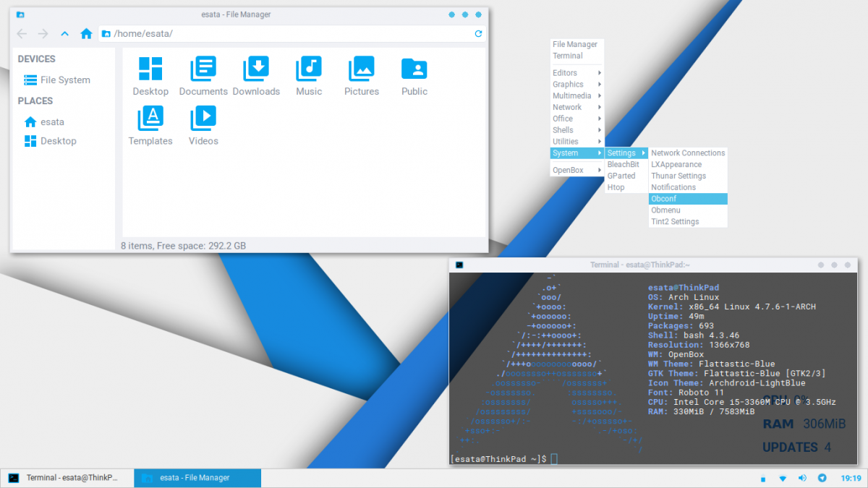The height and width of the screenshot is (488, 868).
Task: Go up to parent folder
Action: [x=65, y=34]
